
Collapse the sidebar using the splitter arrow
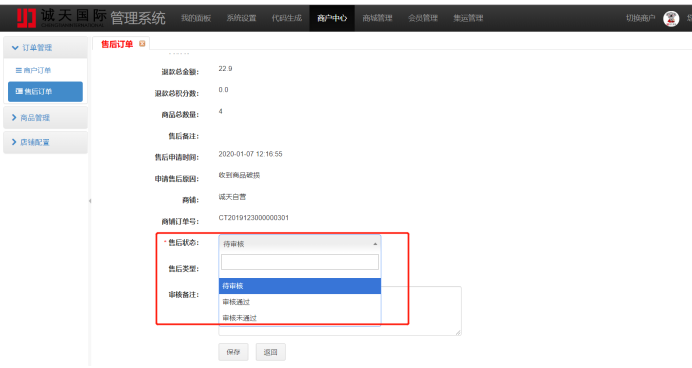(x=90, y=201)
